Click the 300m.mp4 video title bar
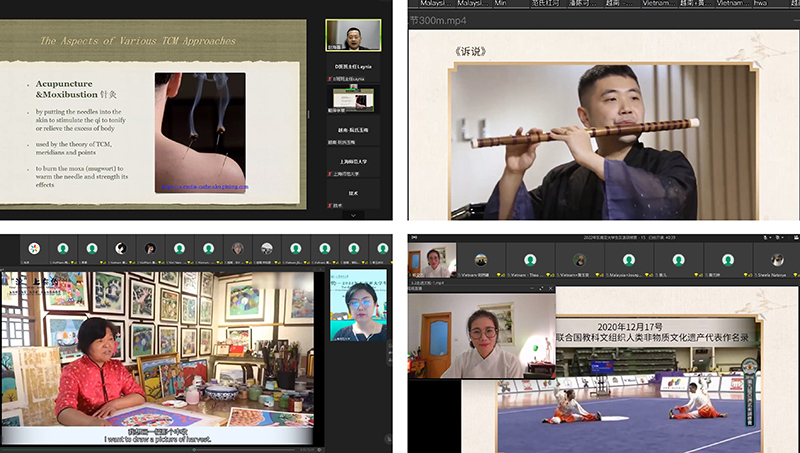 tap(434, 22)
